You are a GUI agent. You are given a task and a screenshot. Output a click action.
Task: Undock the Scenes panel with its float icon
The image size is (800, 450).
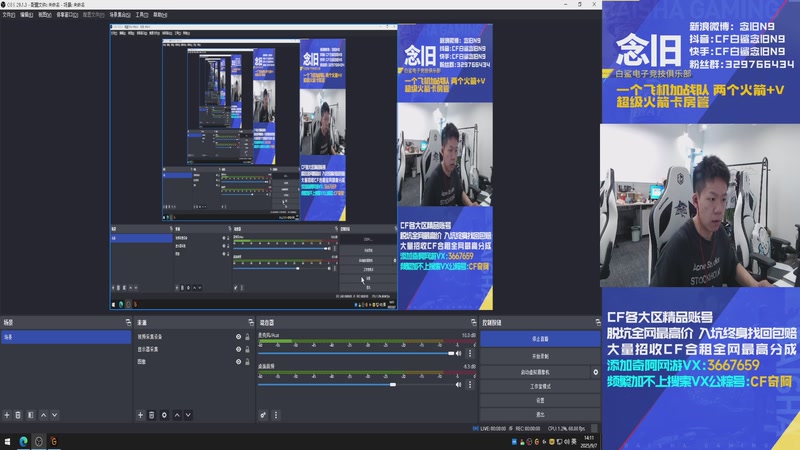point(128,322)
